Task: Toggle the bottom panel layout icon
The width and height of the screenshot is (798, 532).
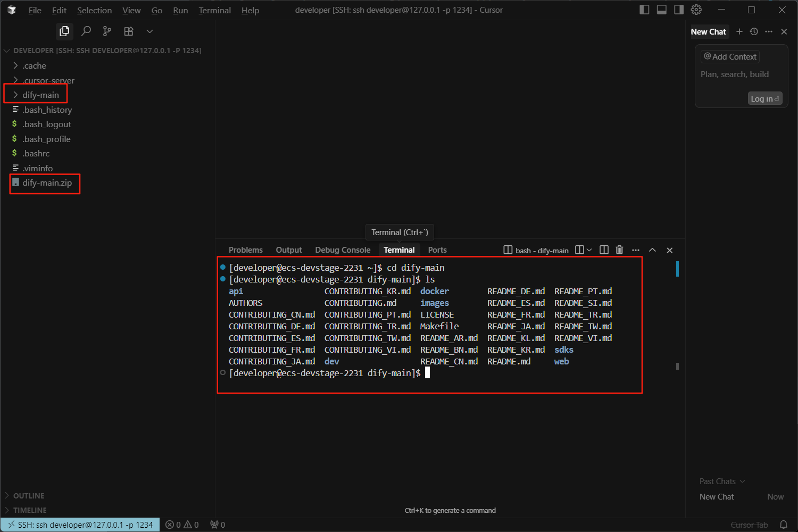Action: (662, 10)
